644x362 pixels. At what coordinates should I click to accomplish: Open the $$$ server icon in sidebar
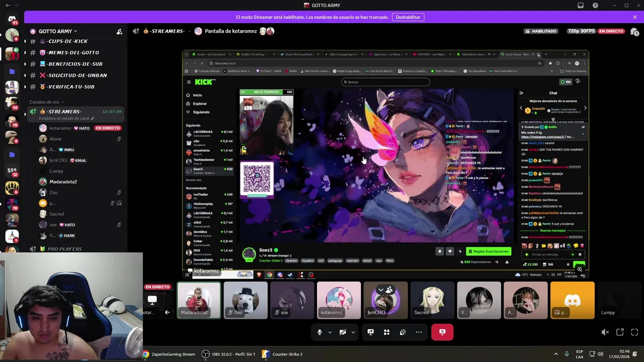pos(12,171)
